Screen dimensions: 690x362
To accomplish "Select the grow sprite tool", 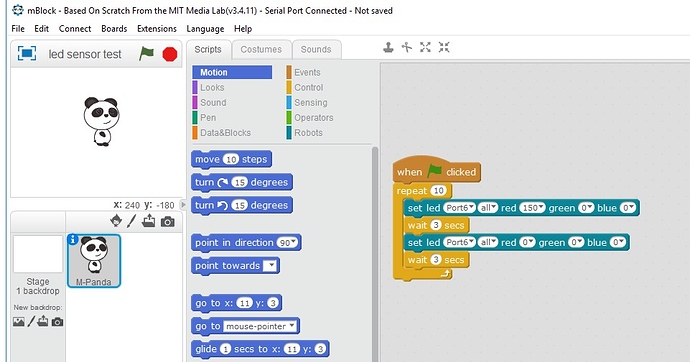I will [426, 48].
